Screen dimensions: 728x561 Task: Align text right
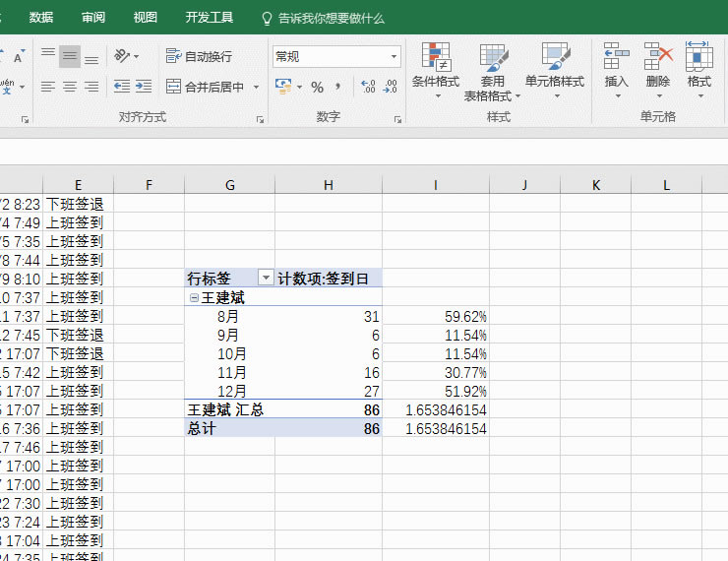[x=91, y=87]
